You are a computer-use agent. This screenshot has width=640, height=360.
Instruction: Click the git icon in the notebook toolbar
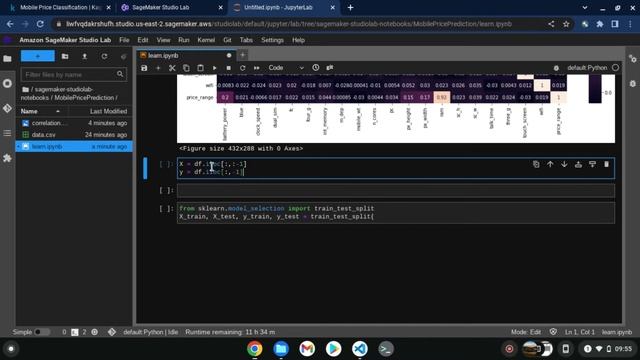(x=330, y=68)
